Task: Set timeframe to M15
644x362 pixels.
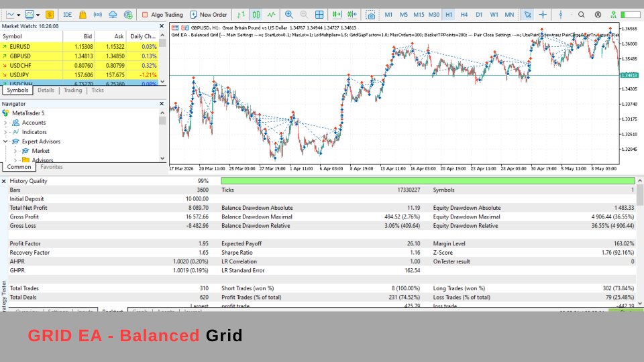Action: pos(419,15)
